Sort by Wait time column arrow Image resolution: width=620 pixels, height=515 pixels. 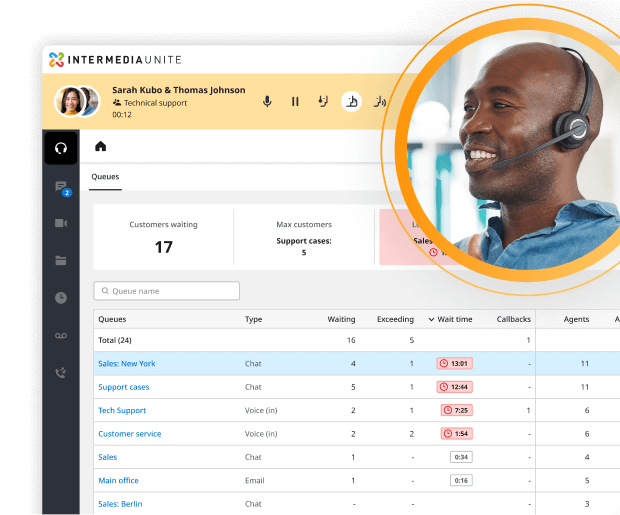pos(432,320)
